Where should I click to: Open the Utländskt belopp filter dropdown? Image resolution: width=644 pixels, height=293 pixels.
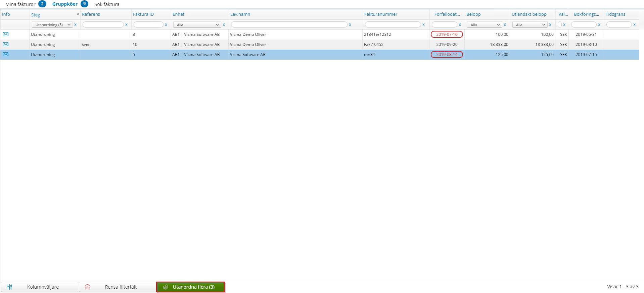point(530,25)
